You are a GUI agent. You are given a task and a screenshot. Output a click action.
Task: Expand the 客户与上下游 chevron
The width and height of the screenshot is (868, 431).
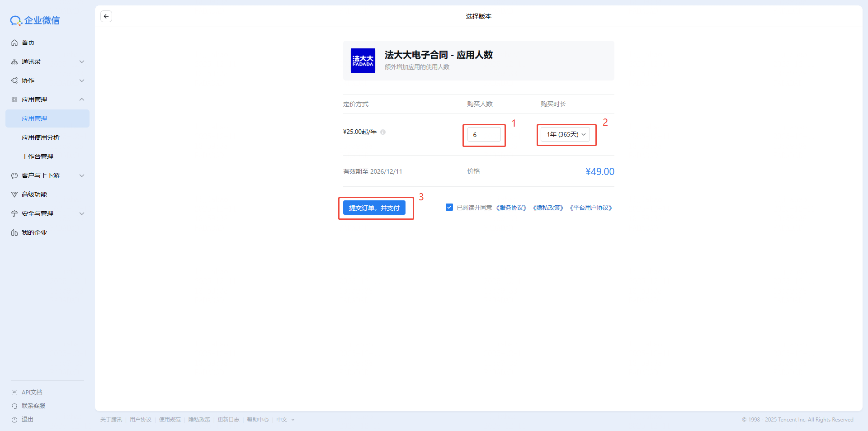pyautogui.click(x=82, y=175)
